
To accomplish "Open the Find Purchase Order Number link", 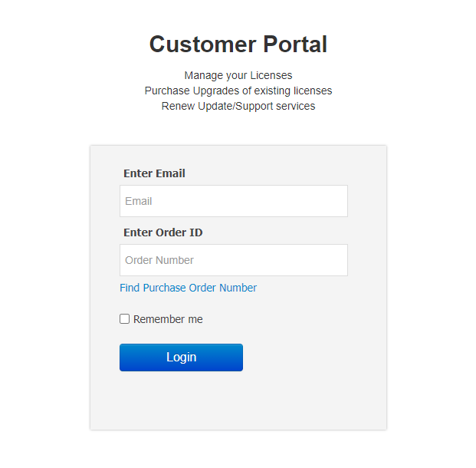I will (x=188, y=288).
